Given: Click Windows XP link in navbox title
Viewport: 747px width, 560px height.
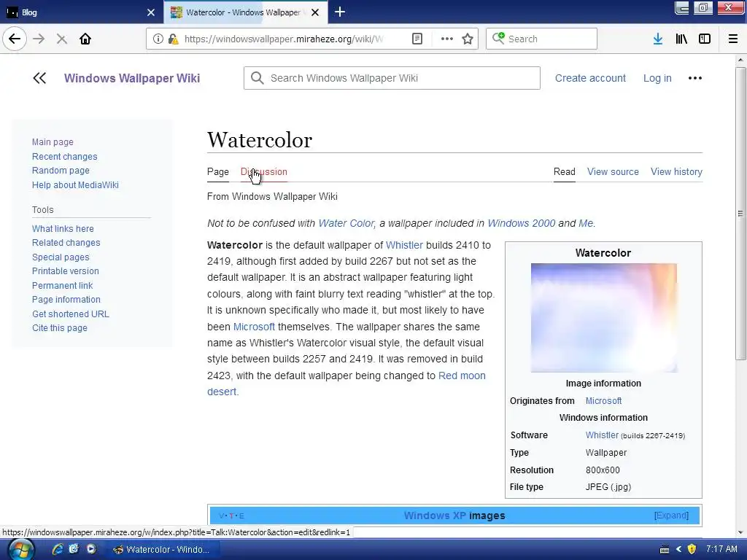Looking at the screenshot, I should (435, 516).
